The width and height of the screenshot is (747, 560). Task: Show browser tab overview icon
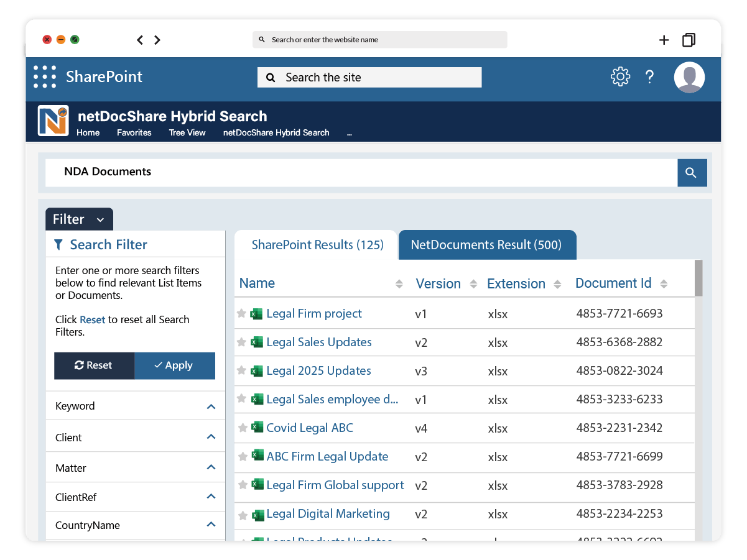(689, 40)
